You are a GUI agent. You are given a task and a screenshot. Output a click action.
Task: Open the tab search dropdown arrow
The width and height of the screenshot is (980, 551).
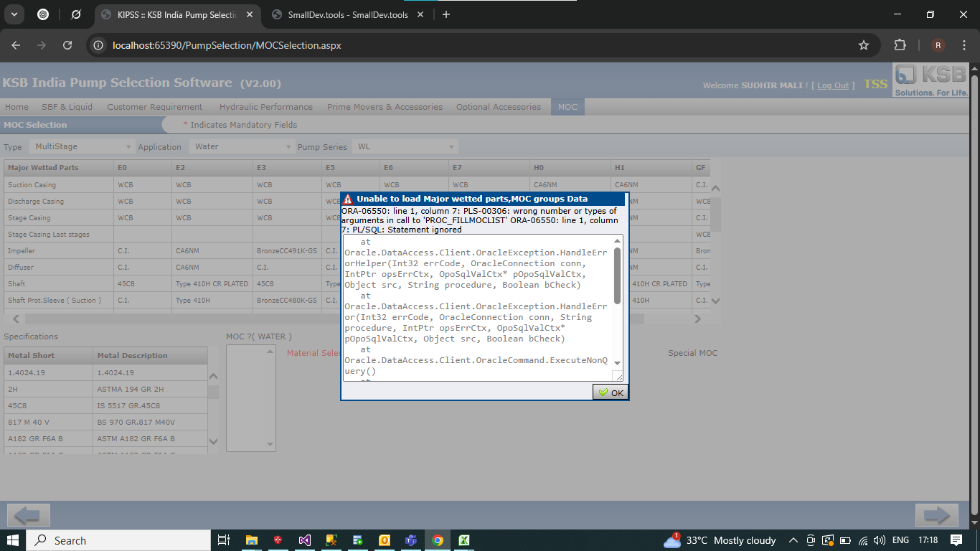[14, 14]
